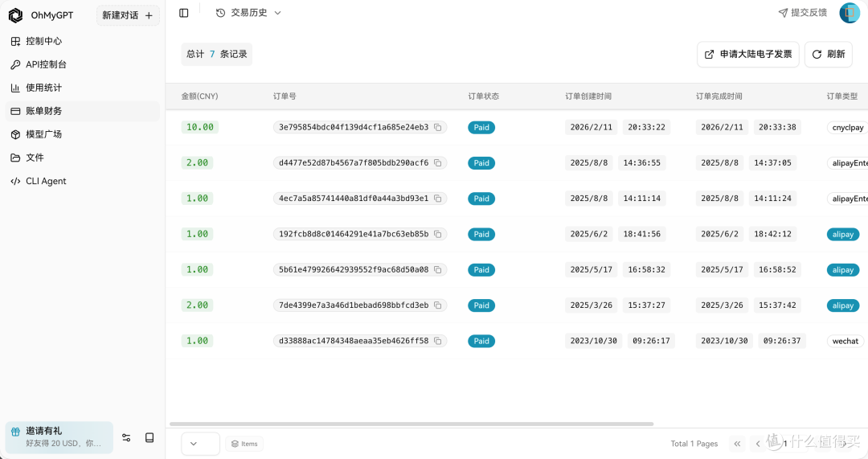Click the Items label
868x459 pixels.
coord(244,444)
